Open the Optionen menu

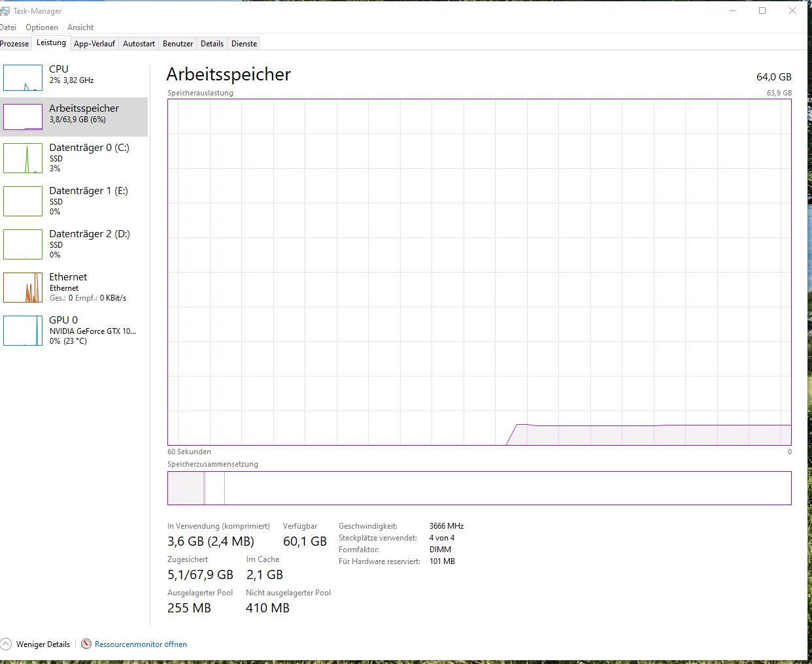(42, 27)
